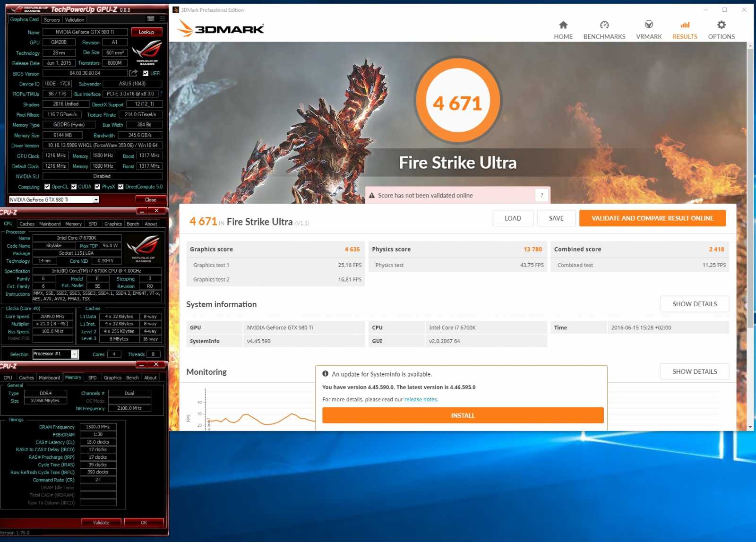Click the big 4 671 score circle
This screenshot has height=542, width=756.
pyautogui.click(x=457, y=100)
